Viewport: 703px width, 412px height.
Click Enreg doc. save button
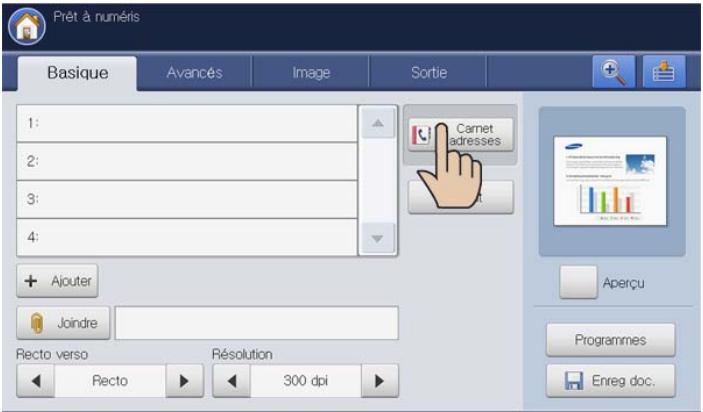(610, 381)
